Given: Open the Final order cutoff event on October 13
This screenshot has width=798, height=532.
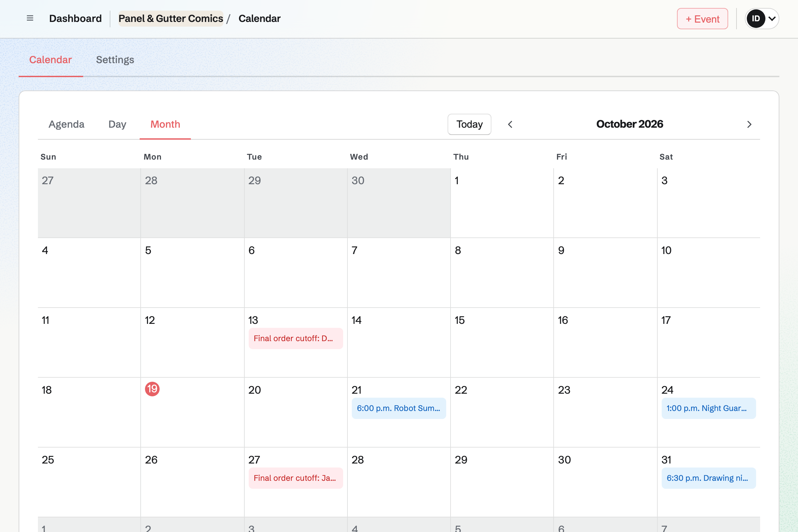Looking at the screenshot, I should 296,338.
